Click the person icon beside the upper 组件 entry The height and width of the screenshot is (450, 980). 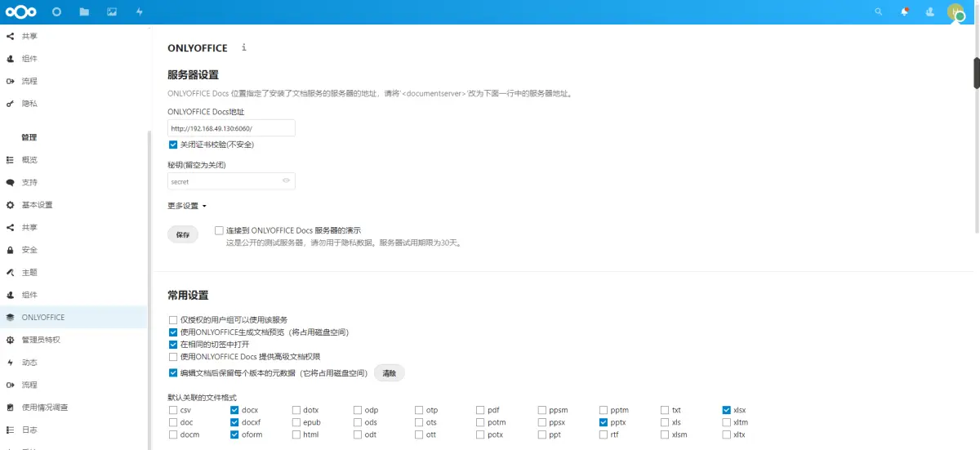pyautogui.click(x=11, y=59)
